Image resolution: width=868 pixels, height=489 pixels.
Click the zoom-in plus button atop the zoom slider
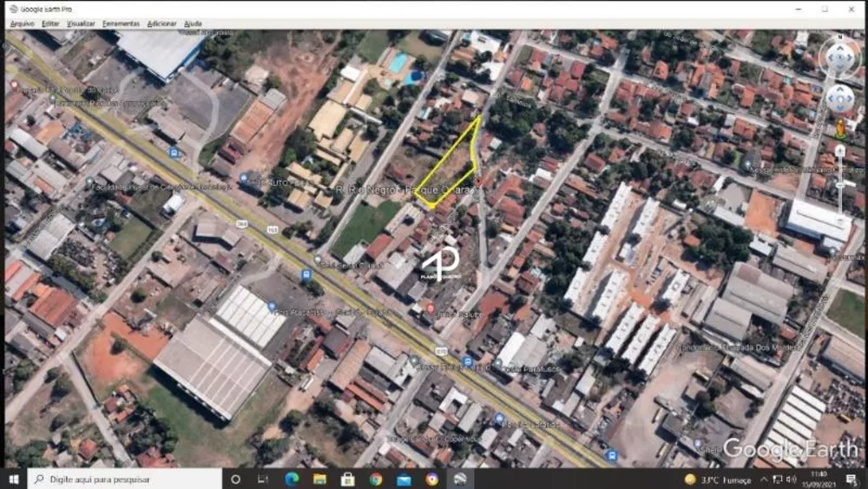840,150
